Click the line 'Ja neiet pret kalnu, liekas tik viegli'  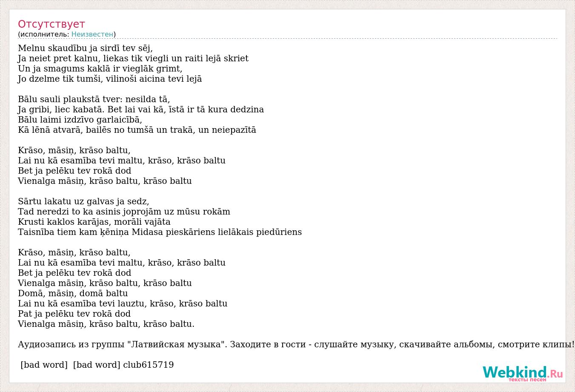(93, 58)
